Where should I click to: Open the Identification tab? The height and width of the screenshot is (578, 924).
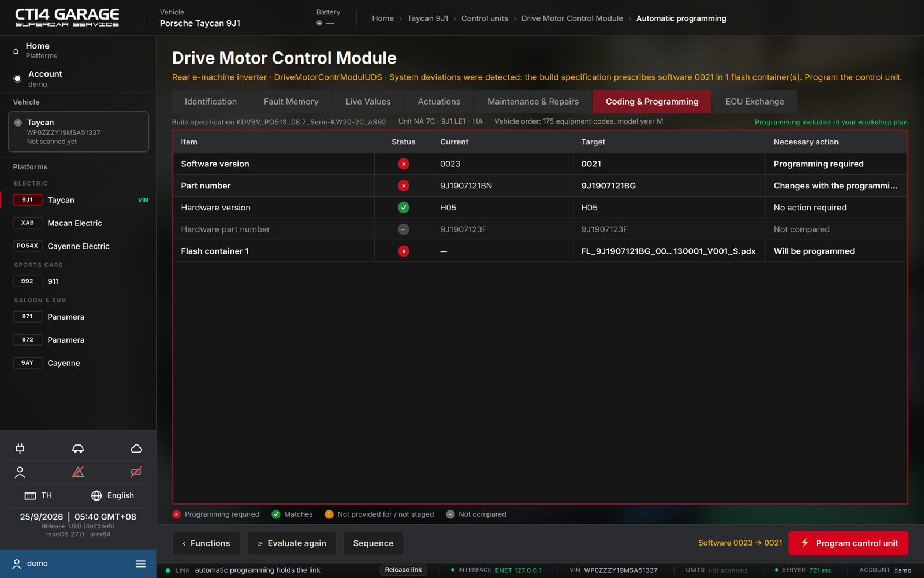(x=211, y=102)
